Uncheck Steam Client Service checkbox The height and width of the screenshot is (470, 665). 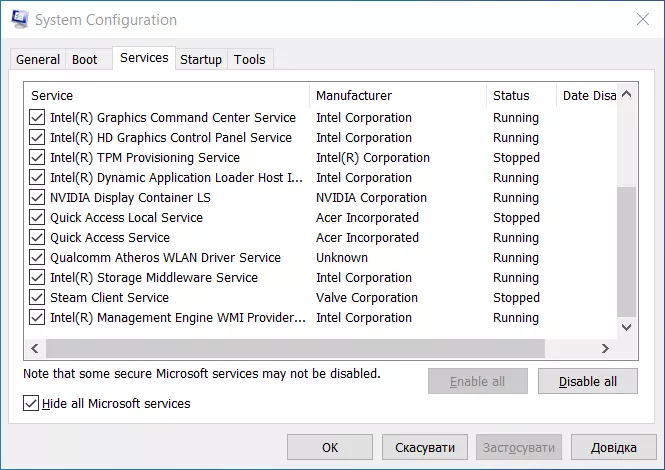pos(38,298)
